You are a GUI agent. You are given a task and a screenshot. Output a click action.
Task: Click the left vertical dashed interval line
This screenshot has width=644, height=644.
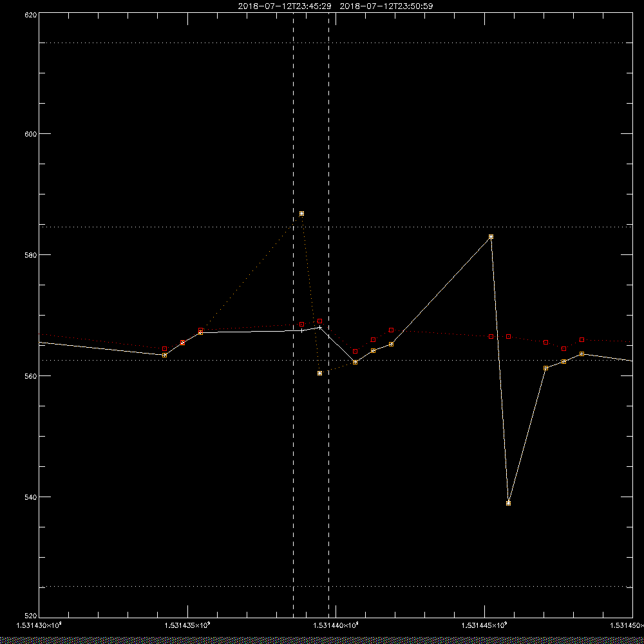(293, 314)
